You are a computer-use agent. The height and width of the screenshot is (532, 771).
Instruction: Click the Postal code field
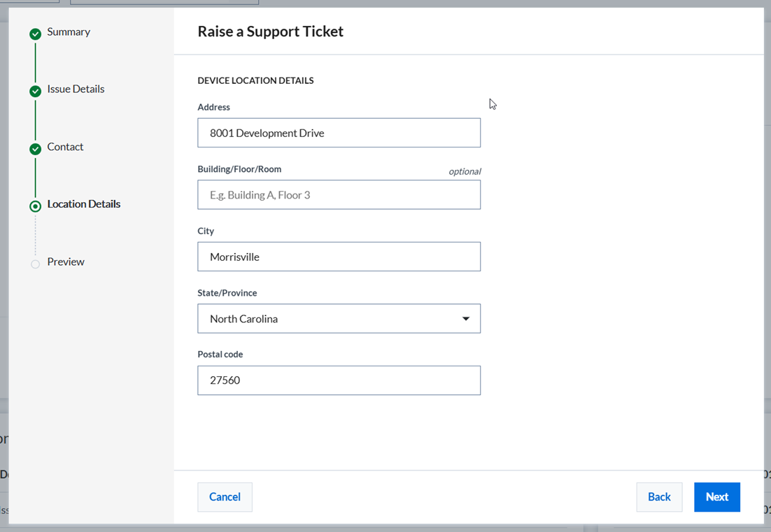[x=339, y=380]
